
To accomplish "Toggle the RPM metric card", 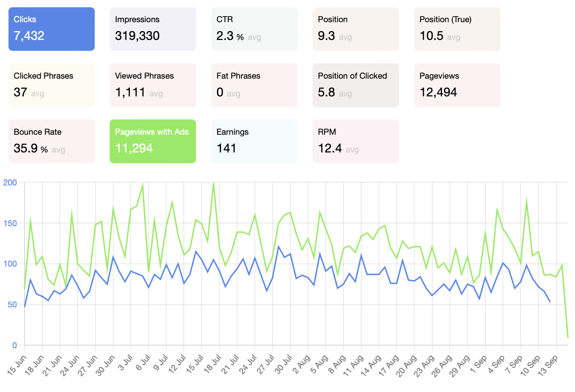I will pos(356,141).
